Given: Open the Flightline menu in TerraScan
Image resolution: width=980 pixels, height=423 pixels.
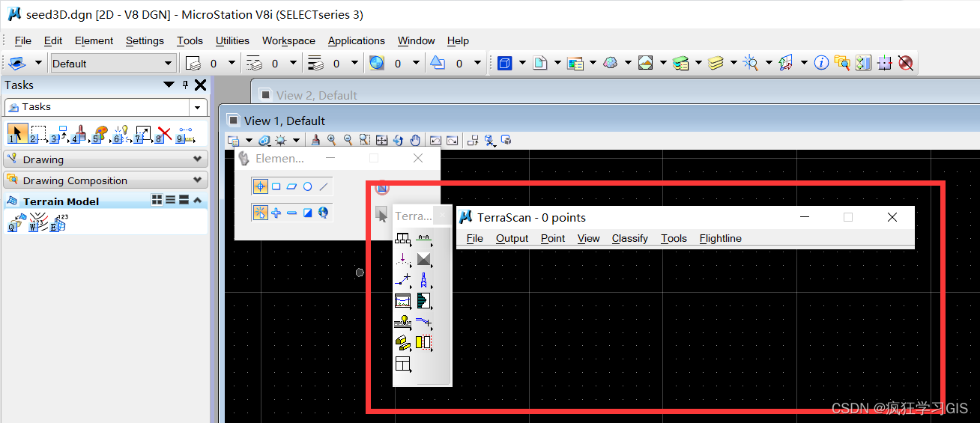Looking at the screenshot, I should (x=721, y=238).
